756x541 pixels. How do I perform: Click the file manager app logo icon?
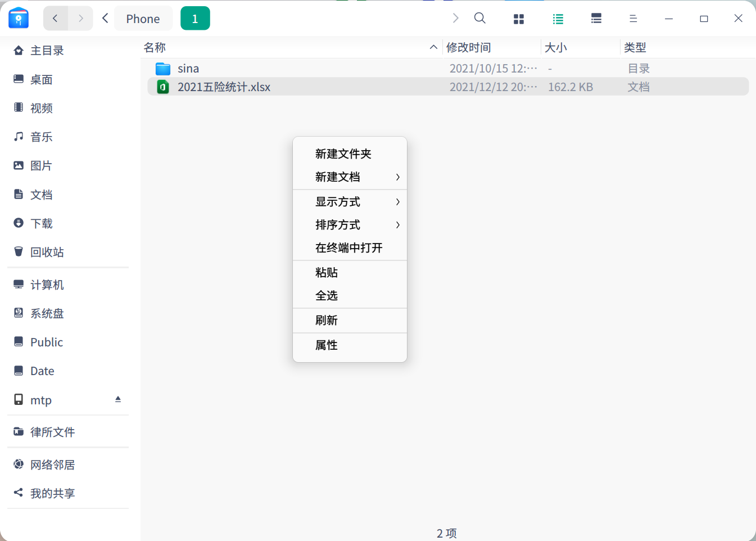tap(19, 18)
